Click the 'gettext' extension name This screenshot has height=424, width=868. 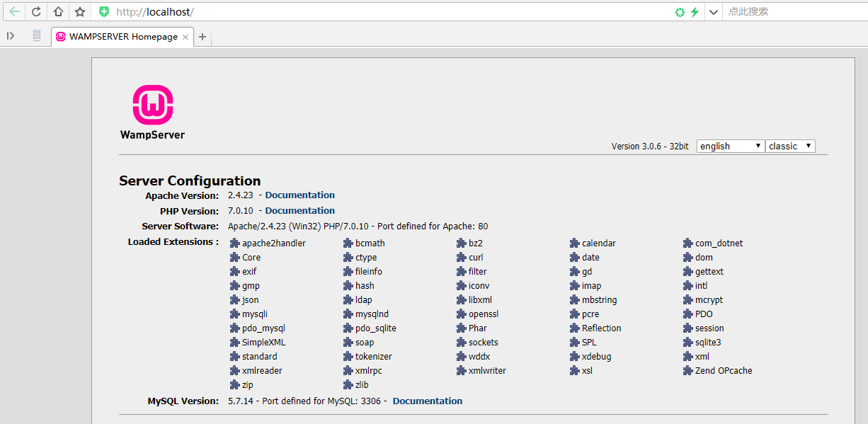709,272
